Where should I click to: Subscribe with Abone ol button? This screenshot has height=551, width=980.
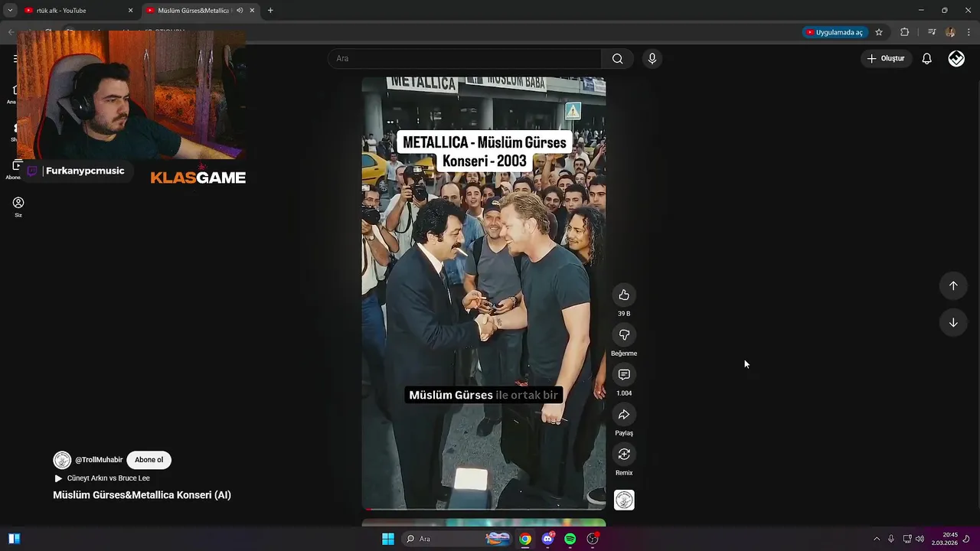point(149,460)
